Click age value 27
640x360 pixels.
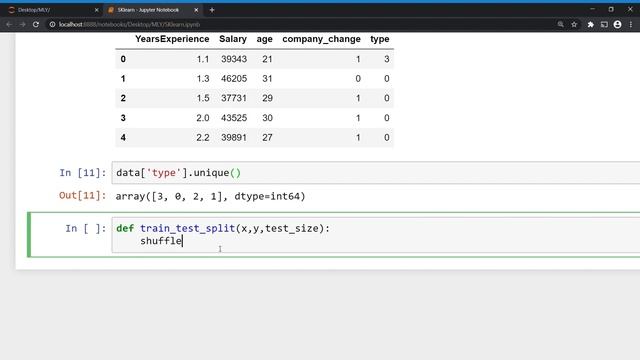267,138
